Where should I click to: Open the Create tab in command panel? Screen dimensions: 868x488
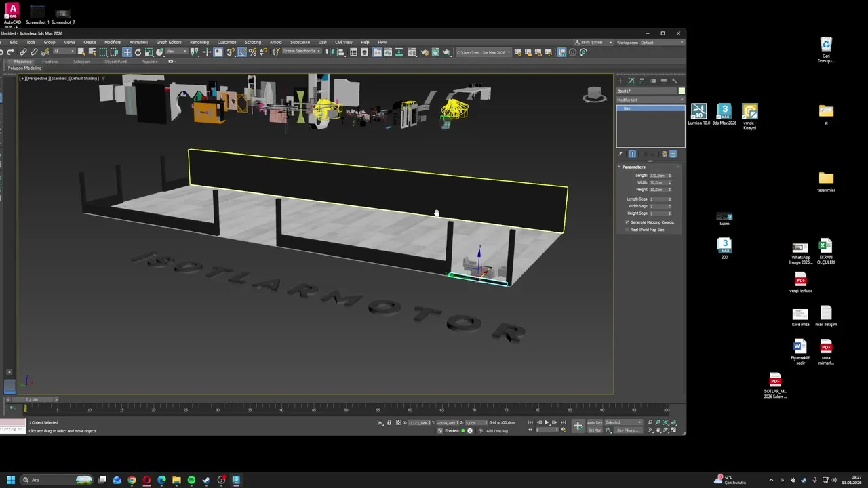point(620,81)
